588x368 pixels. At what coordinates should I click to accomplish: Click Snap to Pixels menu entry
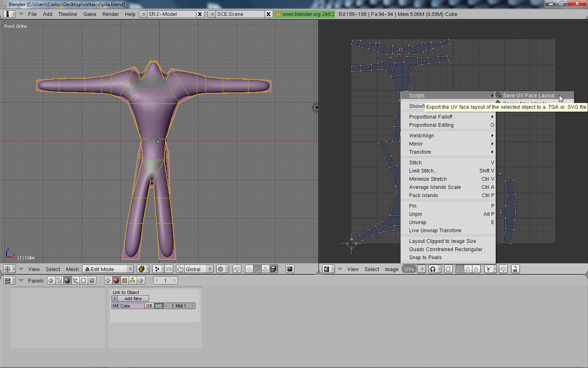(448, 258)
